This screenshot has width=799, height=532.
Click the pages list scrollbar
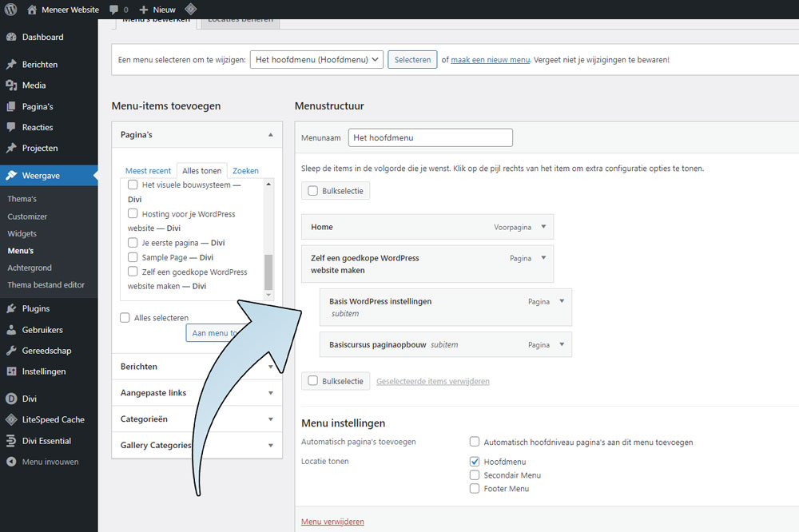268,272
